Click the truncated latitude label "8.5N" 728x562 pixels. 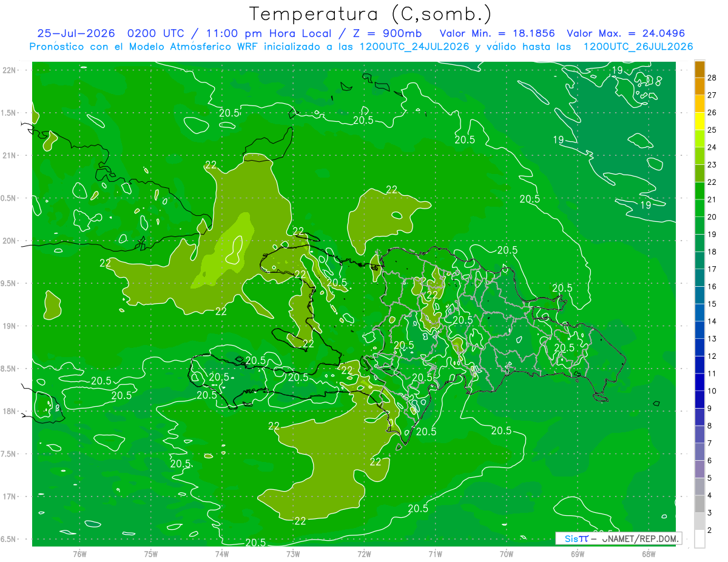point(8,369)
